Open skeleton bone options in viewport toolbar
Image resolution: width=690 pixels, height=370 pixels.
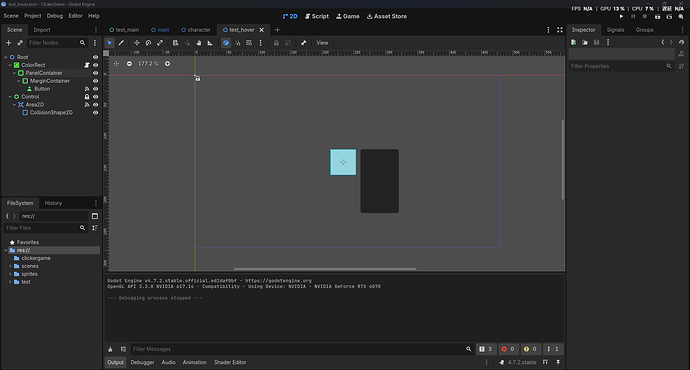[x=303, y=43]
